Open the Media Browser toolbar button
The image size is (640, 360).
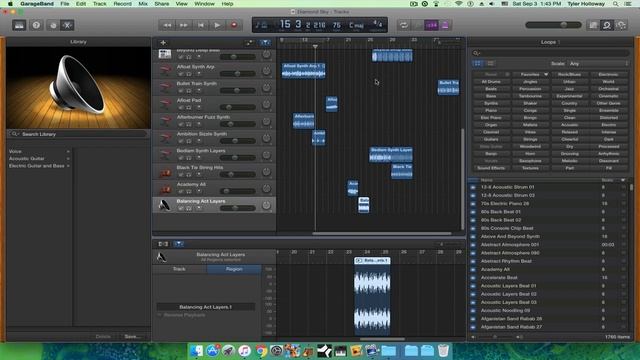point(621,25)
